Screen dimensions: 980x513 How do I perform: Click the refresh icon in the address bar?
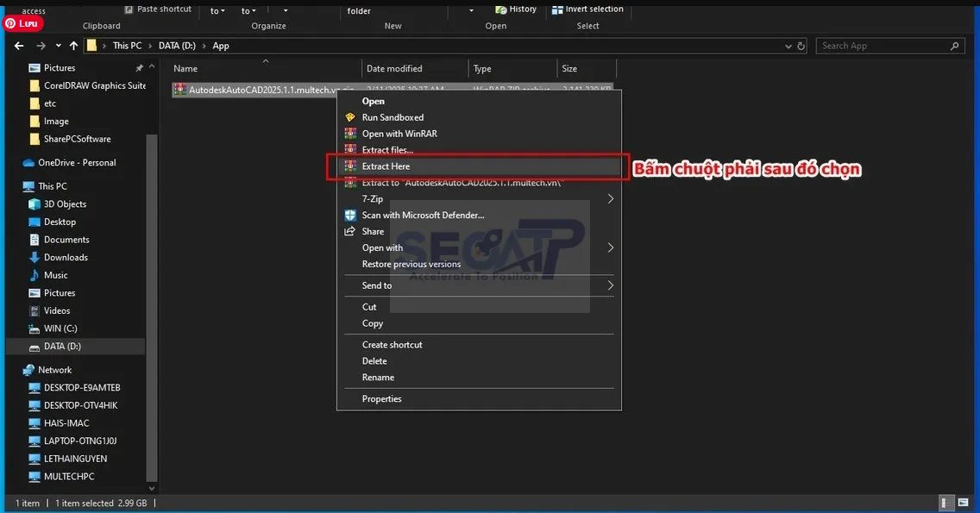click(802, 46)
